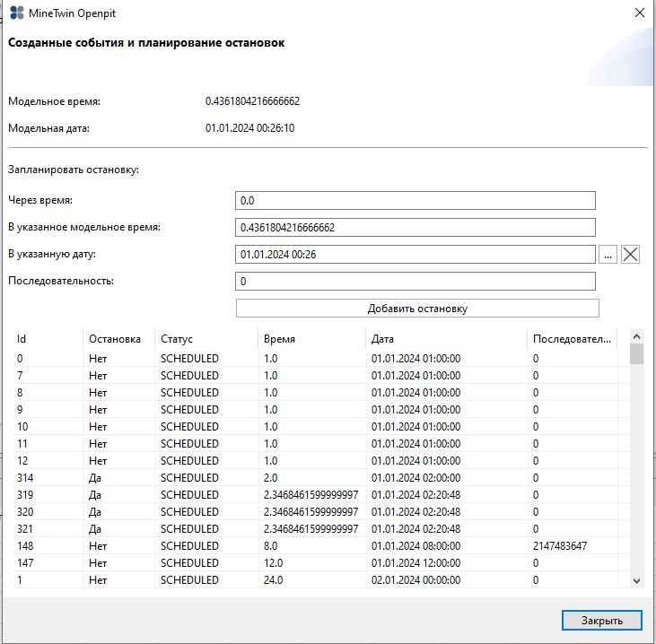Focus the 'Через время' input field
This screenshot has width=656, height=644.
click(x=415, y=201)
